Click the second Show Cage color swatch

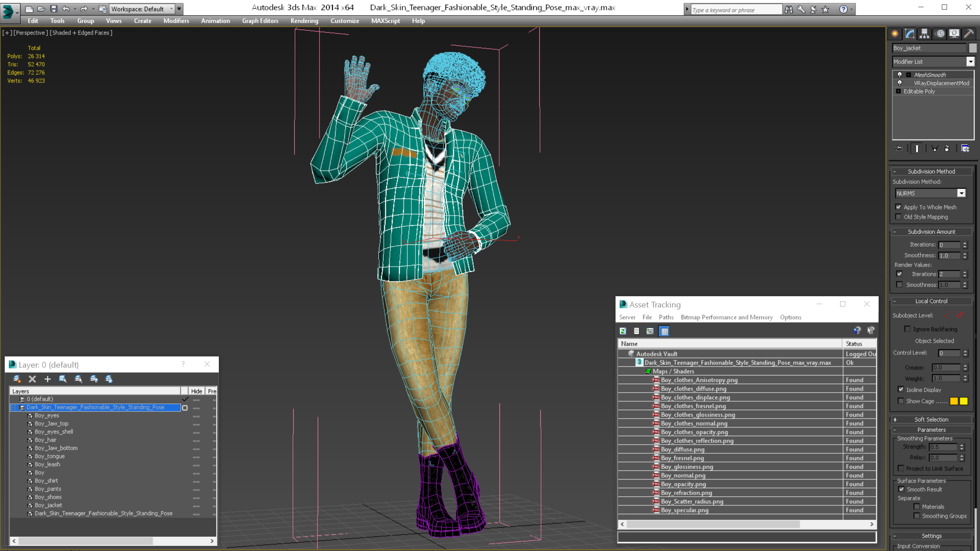963,401
